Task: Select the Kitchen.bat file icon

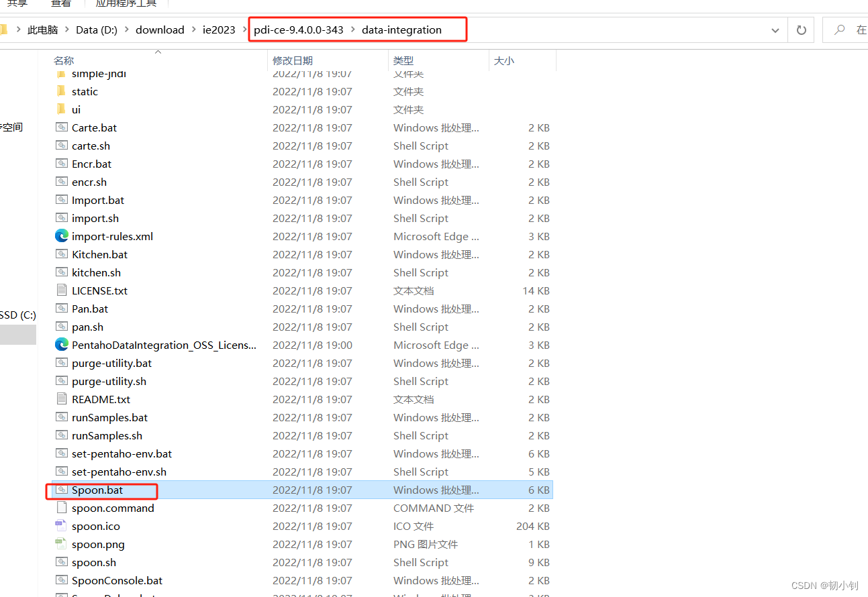Action: [61, 254]
